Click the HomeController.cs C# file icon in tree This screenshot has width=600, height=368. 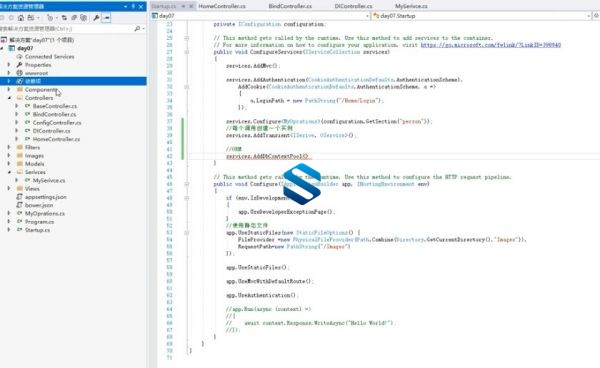point(28,139)
